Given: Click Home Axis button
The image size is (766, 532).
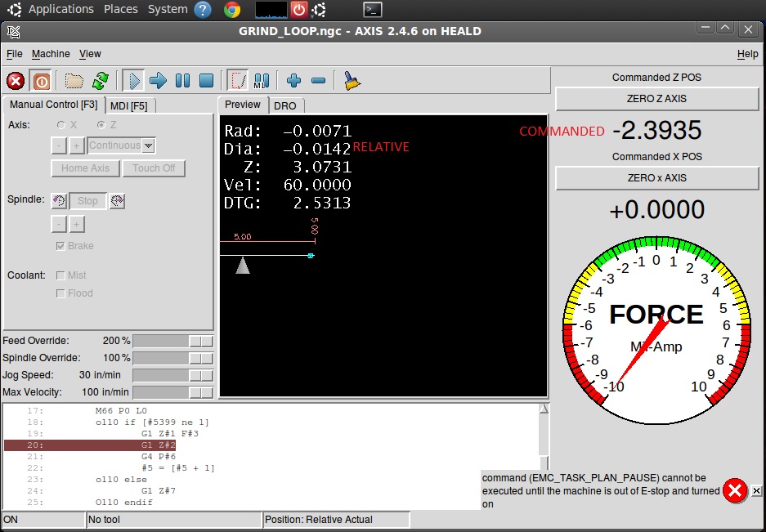Looking at the screenshot, I should [x=86, y=168].
